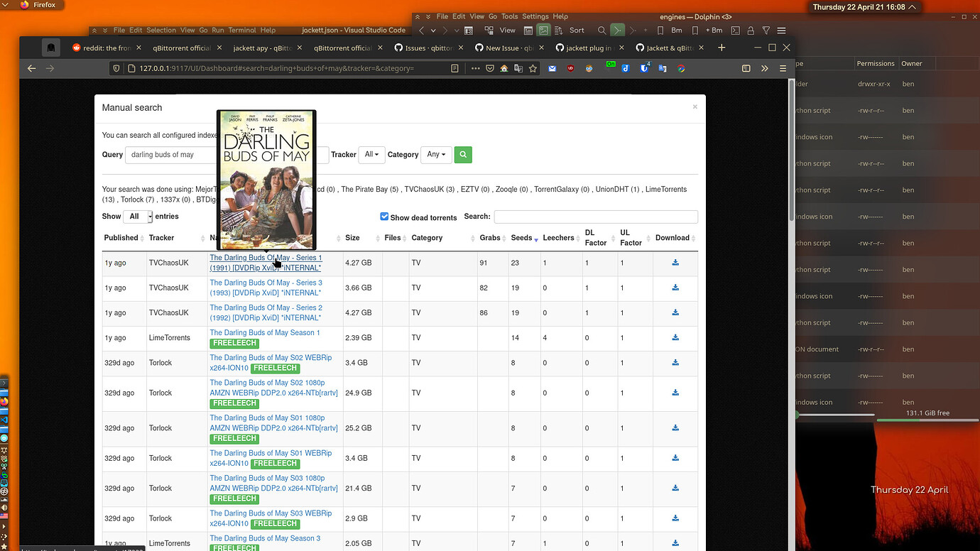The image size is (980, 551).
Task: Download the 25.2 GB S01 1080p torrent
Action: point(675,428)
